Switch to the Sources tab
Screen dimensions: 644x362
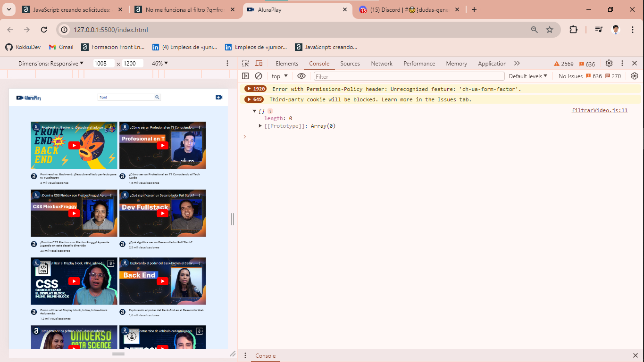tap(350, 64)
